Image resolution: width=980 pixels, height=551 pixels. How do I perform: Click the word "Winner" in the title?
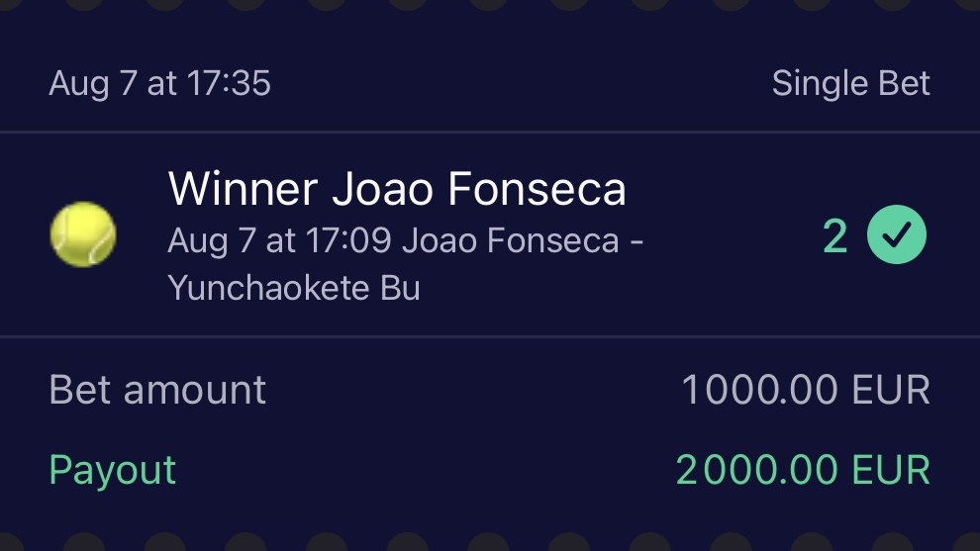click(244, 189)
